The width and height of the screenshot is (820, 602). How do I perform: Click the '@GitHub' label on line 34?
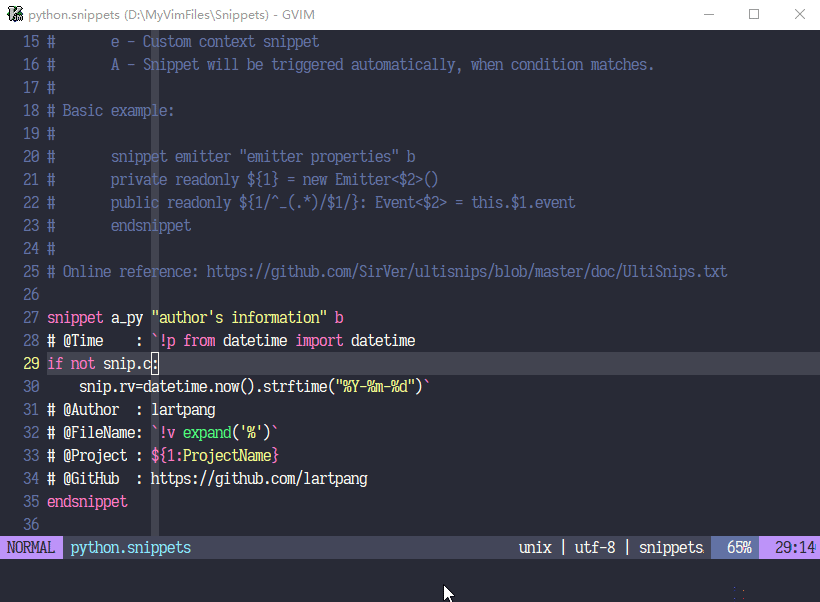coord(90,479)
